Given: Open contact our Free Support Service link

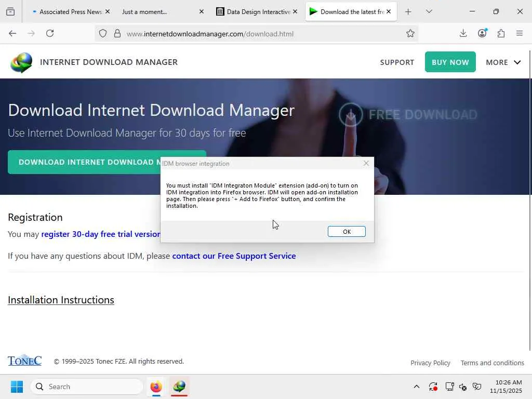Looking at the screenshot, I should pyautogui.click(x=234, y=256).
